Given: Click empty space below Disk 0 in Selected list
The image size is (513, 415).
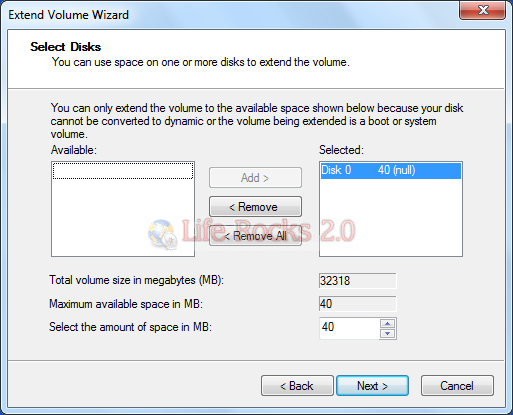Looking at the screenshot, I should [x=391, y=217].
